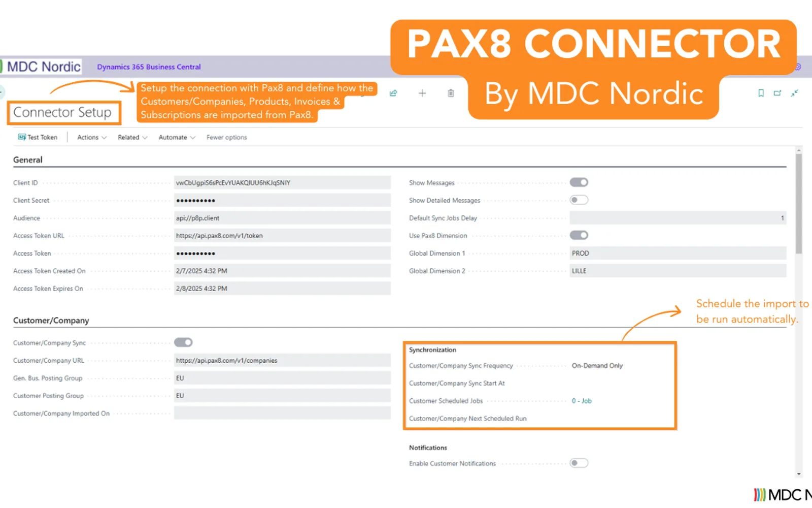Click the plus new record icon

422,93
